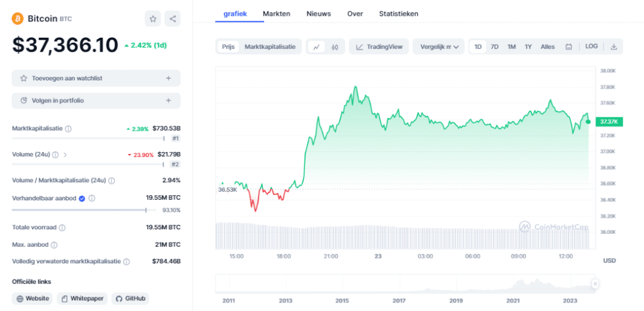
Task: Open the GitHub link
Action: pos(130,298)
